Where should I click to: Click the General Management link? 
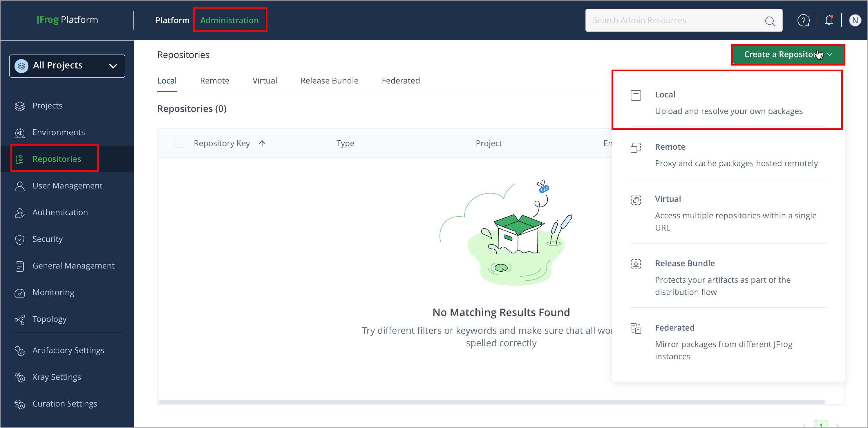(73, 266)
